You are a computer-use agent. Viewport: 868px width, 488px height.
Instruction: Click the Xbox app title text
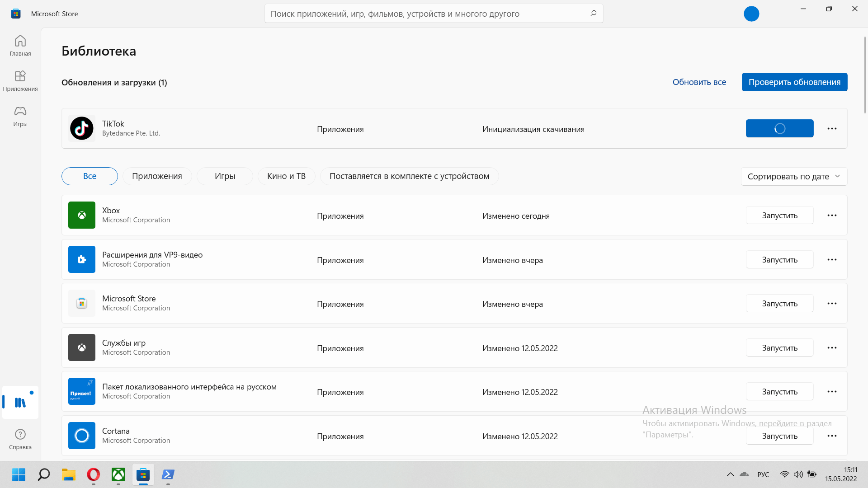pyautogui.click(x=111, y=211)
